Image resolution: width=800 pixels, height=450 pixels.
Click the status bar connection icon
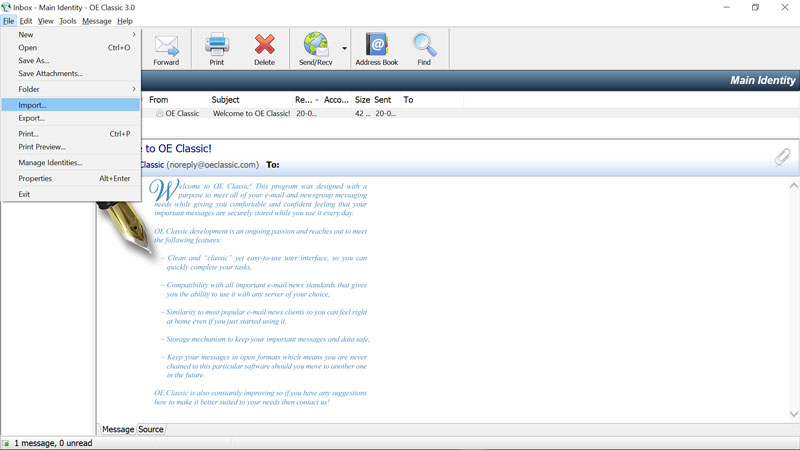pyautogui.click(x=6, y=443)
